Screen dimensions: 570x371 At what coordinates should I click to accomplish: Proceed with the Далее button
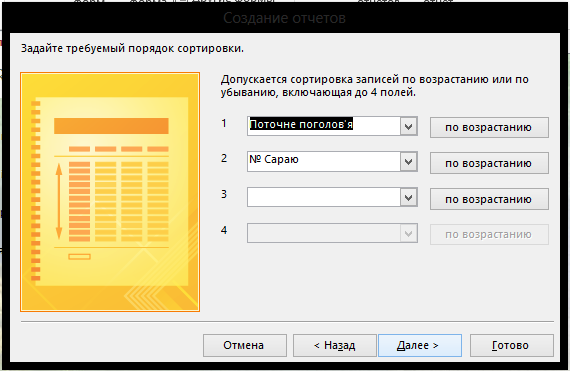(420, 345)
